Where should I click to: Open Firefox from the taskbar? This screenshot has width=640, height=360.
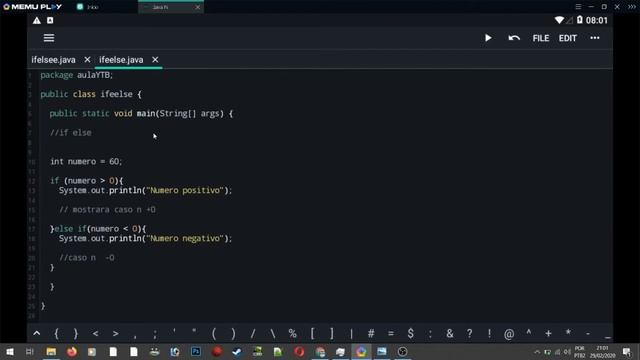tap(72, 352)
